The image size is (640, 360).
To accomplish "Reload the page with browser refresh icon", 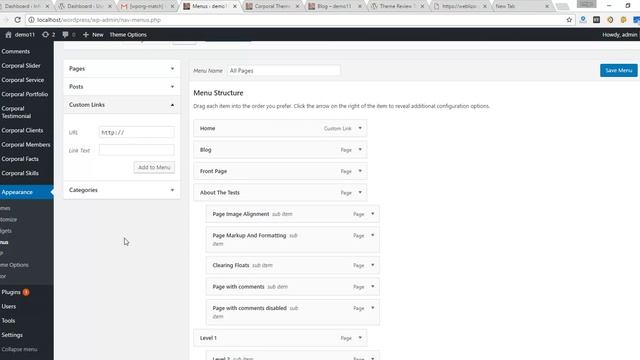I will pyautogui.click(x=18, y=20).
